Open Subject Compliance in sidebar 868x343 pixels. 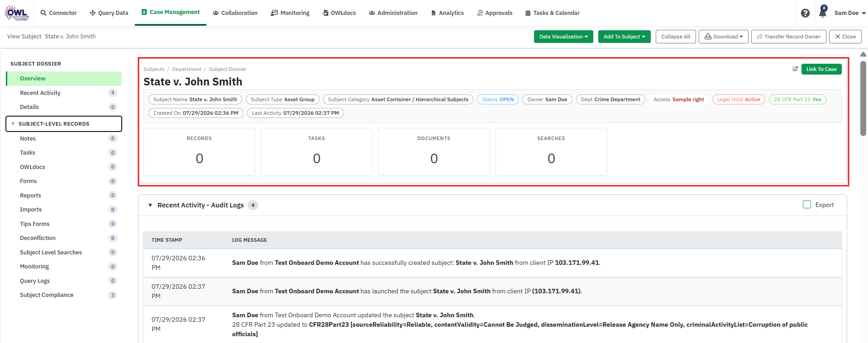point(64,295)
